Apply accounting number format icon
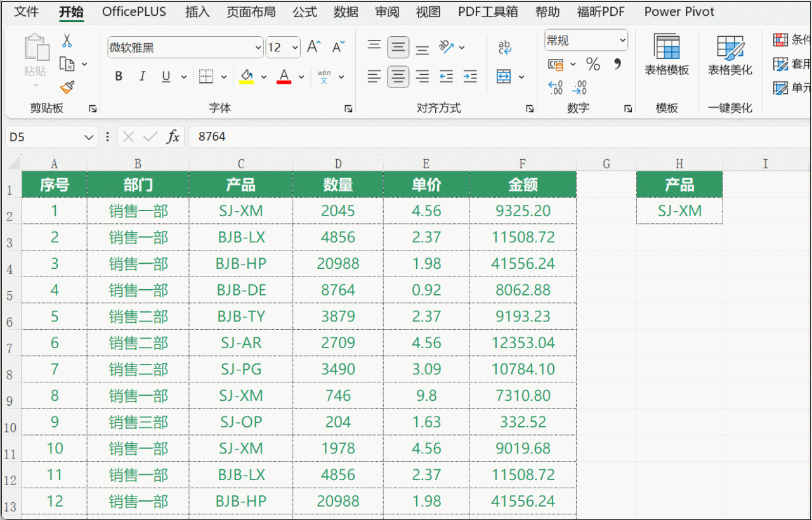The width and height of the screenshot is (812, 520). (556, 64)
